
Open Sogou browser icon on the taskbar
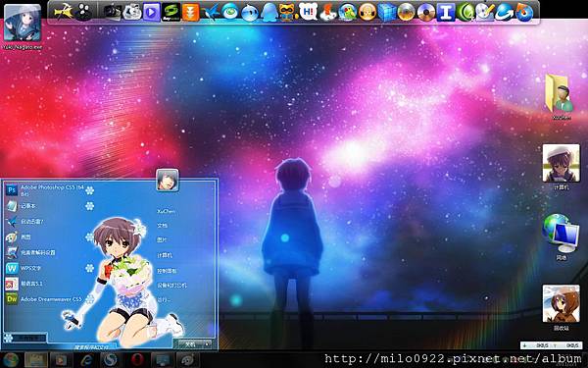[x=112, y=360]
